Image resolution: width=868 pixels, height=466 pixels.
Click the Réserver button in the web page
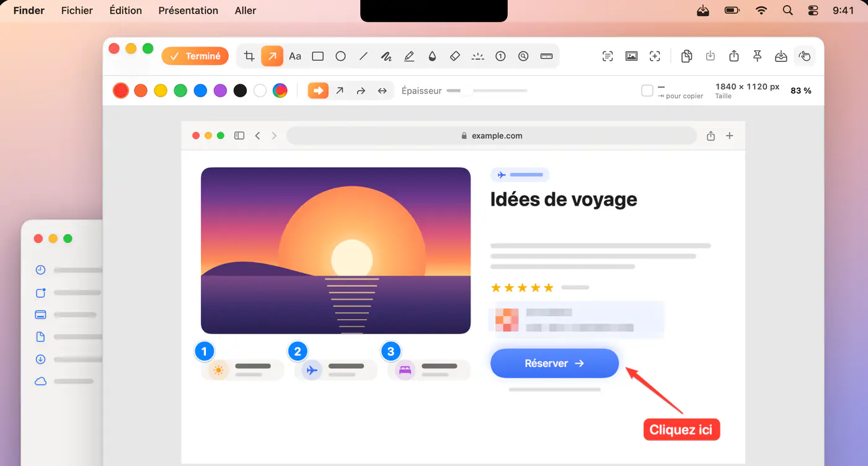click(554, 363)
